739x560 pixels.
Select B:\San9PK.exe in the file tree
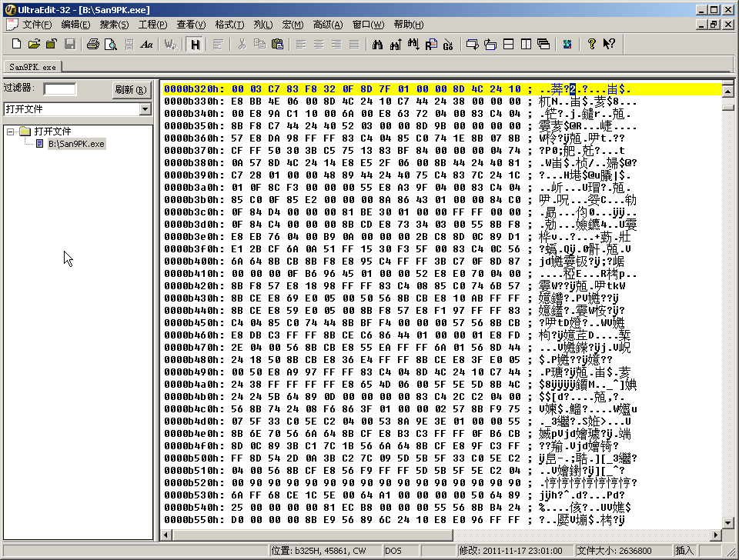(75, 144)
